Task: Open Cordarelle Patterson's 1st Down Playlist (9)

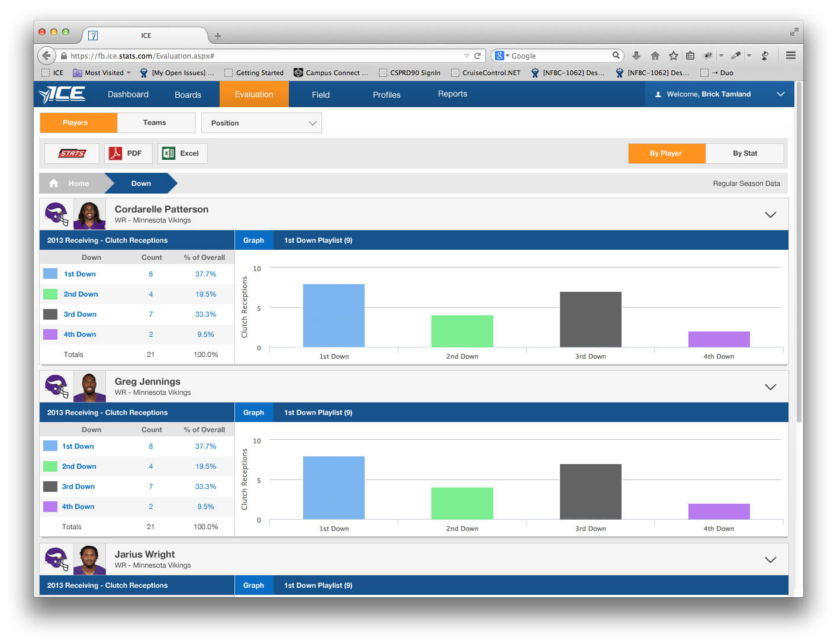Action: (x=318, y=240)
